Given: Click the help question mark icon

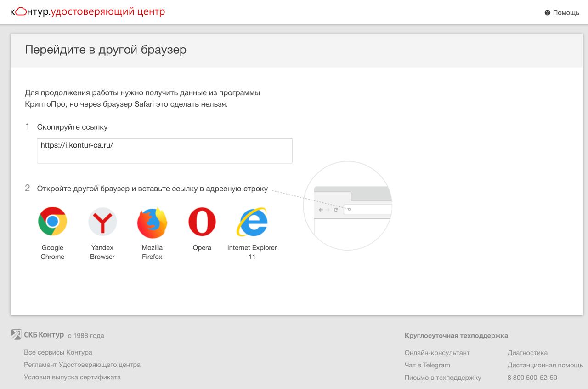Looking at the screenshot, I should coord(547,13).
